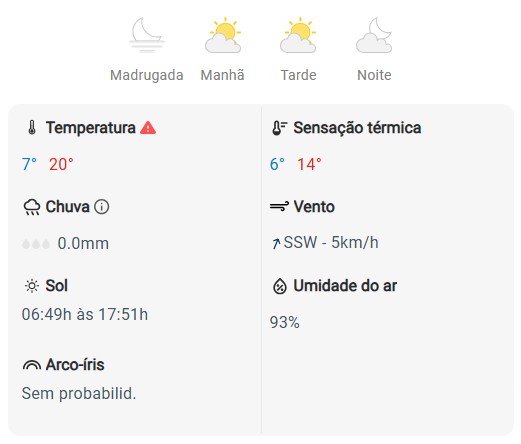The height and width of the screenshot is (444, 521).
Task: Select the Manhã partly sunny icon
Action: 223,35
